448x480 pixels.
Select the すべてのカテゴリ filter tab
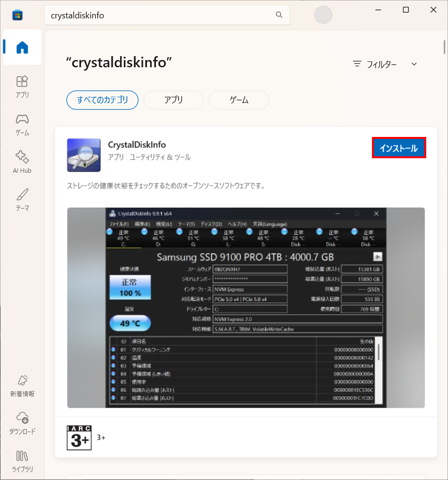pos(102,100)
